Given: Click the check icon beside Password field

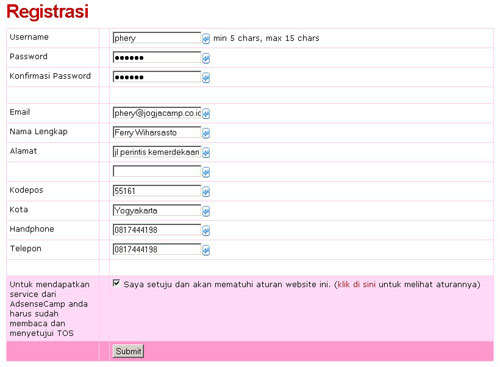Looking at the screenshot, I should tap(206, 58).
